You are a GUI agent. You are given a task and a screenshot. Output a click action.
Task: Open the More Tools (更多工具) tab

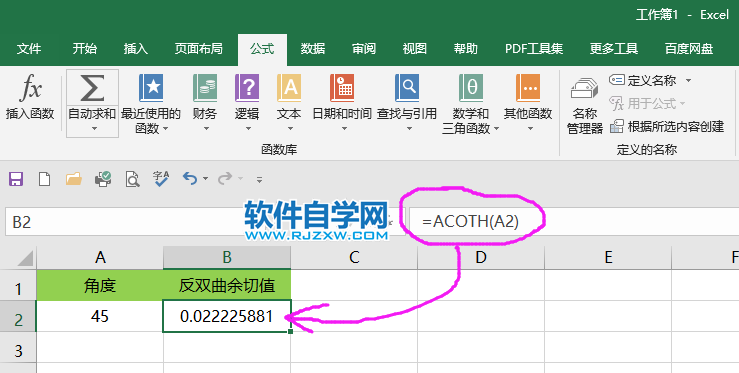[x=614, y=49]
